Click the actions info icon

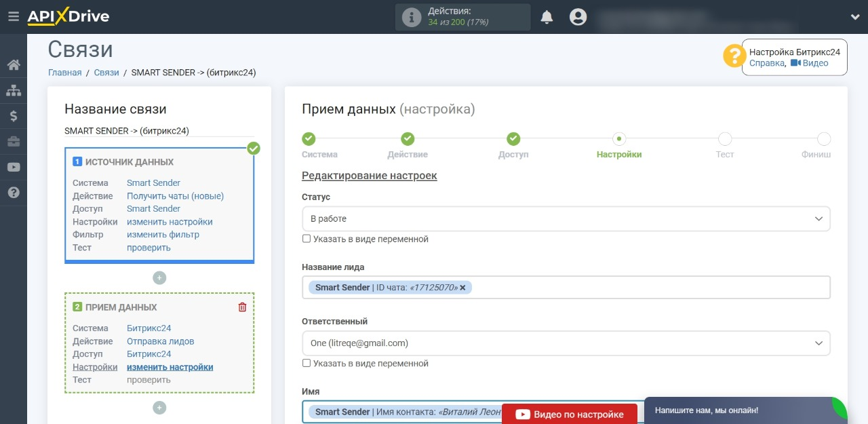click(412, 17)
